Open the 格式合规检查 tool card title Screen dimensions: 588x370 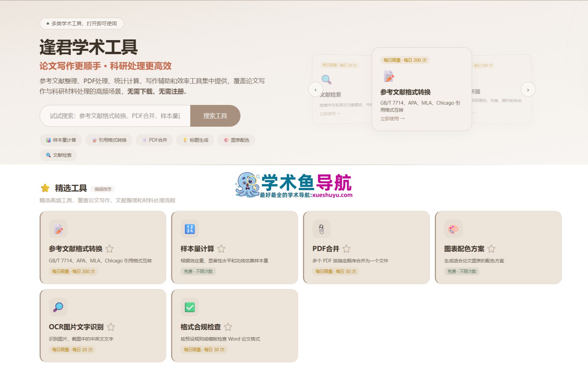point(201,327)
